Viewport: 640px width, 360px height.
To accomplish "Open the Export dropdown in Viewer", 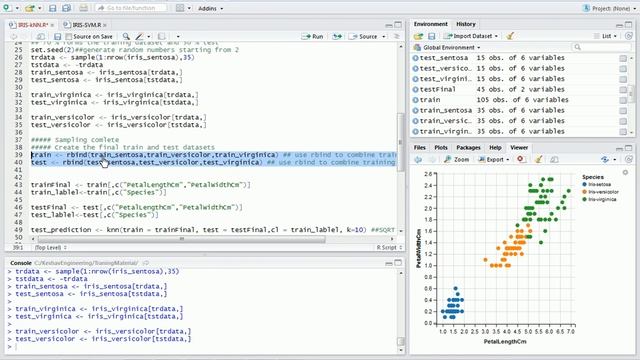I will pos(494,160).
